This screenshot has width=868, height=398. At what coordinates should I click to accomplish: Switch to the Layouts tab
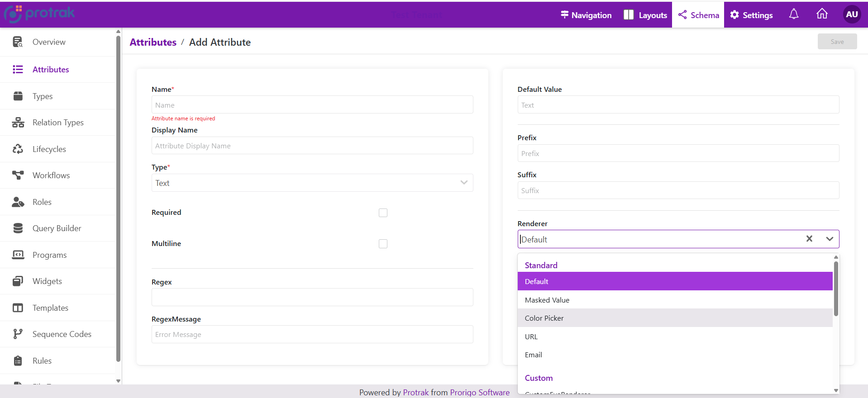tap(645, 15)
